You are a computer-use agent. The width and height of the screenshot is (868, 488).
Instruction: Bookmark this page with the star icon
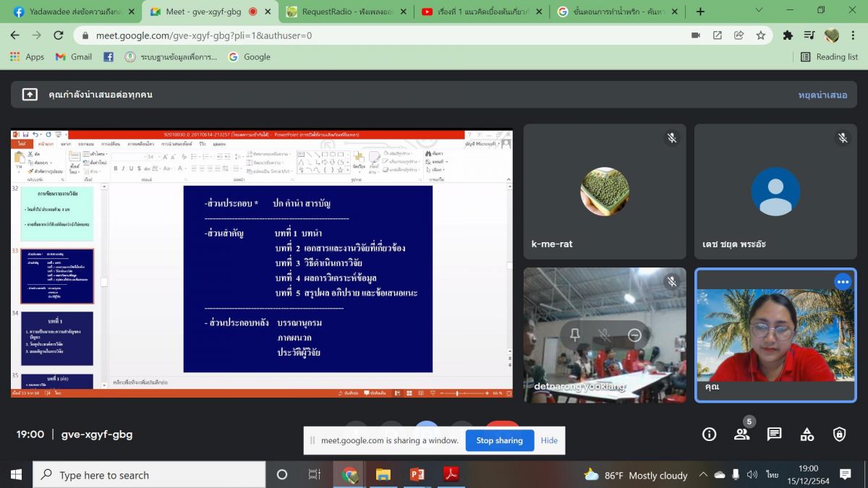pos(760,35)
